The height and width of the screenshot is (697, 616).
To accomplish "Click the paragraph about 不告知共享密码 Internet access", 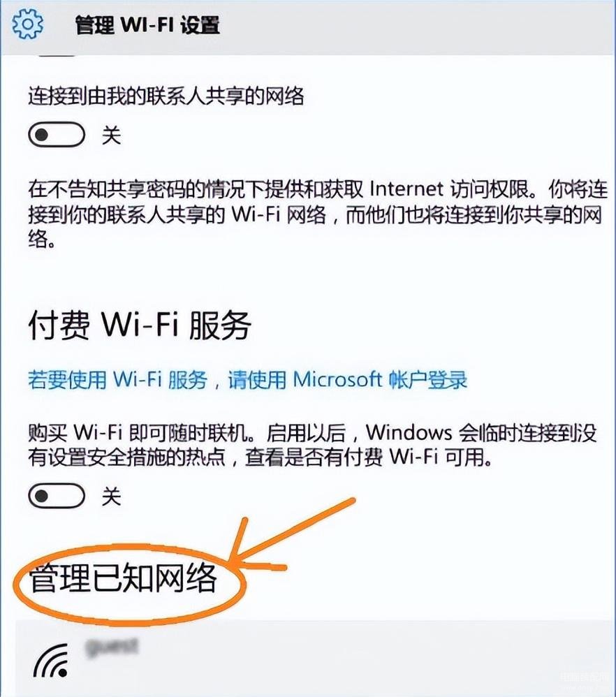I will coord(317,214).
